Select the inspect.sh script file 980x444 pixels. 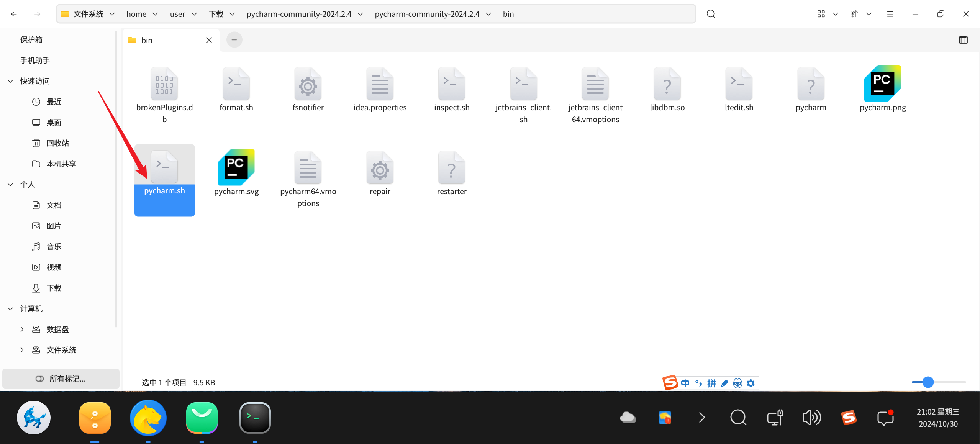(x=452, y=89)
